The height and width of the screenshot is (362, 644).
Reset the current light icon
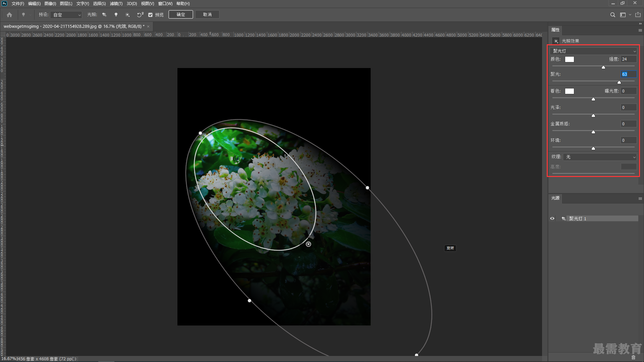pos(140,15)
